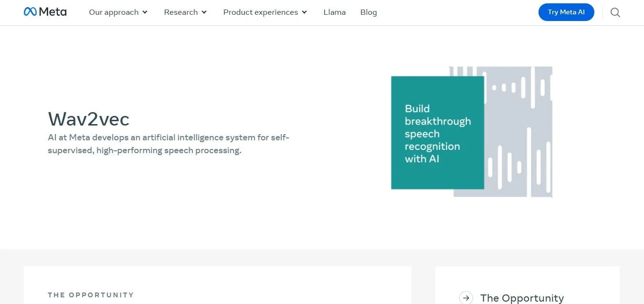Screen dimensions: 644x304
Task: Expand the Product experiences chevron
Action: (305, 12)
